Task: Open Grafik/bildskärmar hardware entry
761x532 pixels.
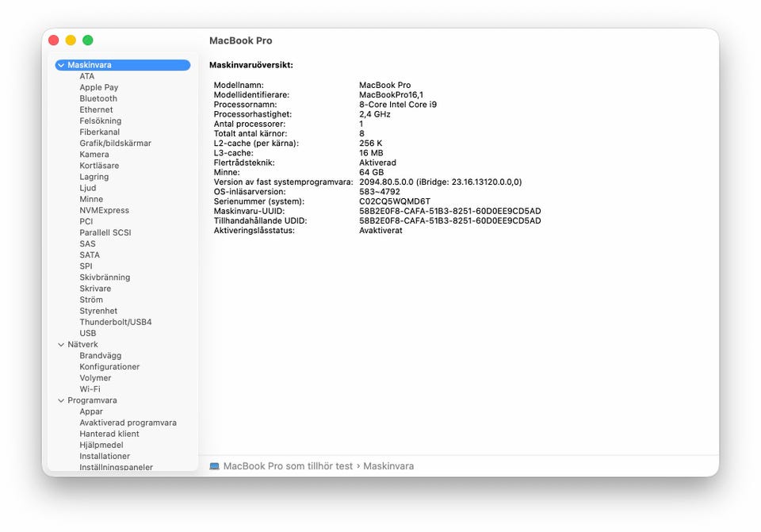Action: pos(115,144)
